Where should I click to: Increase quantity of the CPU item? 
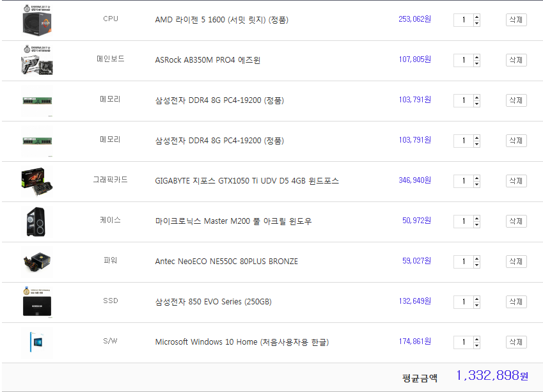(x=476, y=17)
